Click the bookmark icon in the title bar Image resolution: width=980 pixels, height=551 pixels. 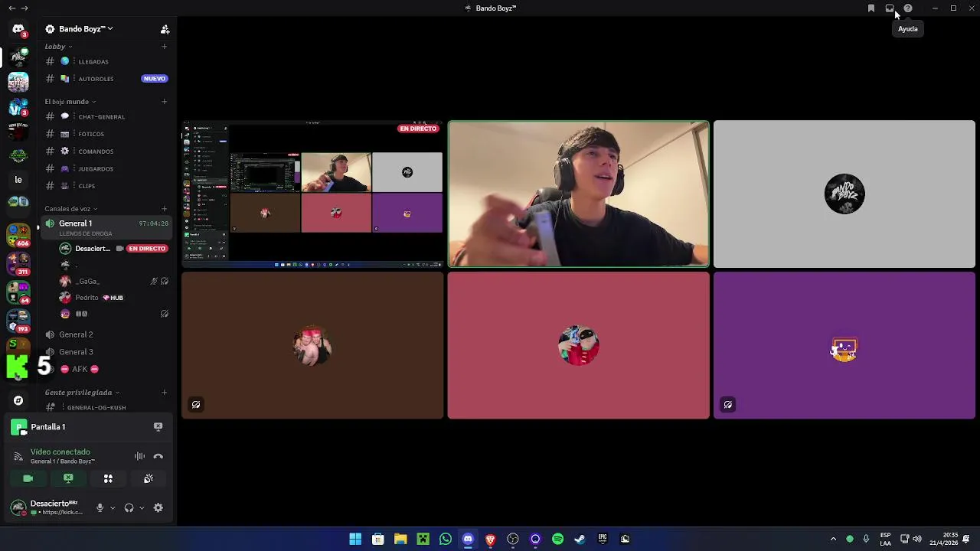(871, 8)
